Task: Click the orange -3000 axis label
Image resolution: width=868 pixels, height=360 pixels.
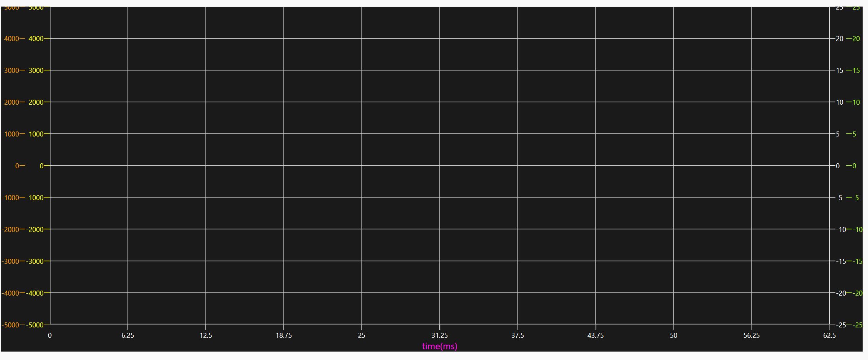Action: (x=11, y=261)
